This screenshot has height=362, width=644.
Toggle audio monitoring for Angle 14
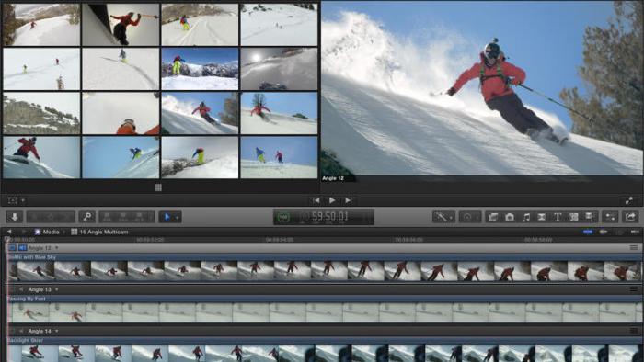coord(21,331)
